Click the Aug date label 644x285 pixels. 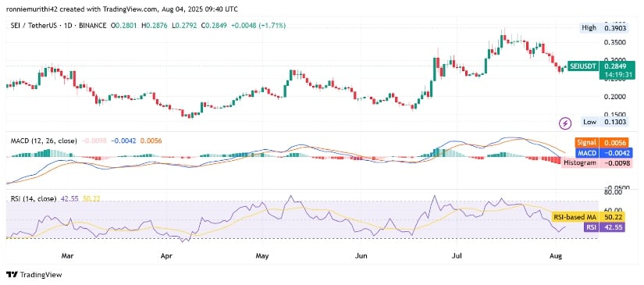point(555,256)
